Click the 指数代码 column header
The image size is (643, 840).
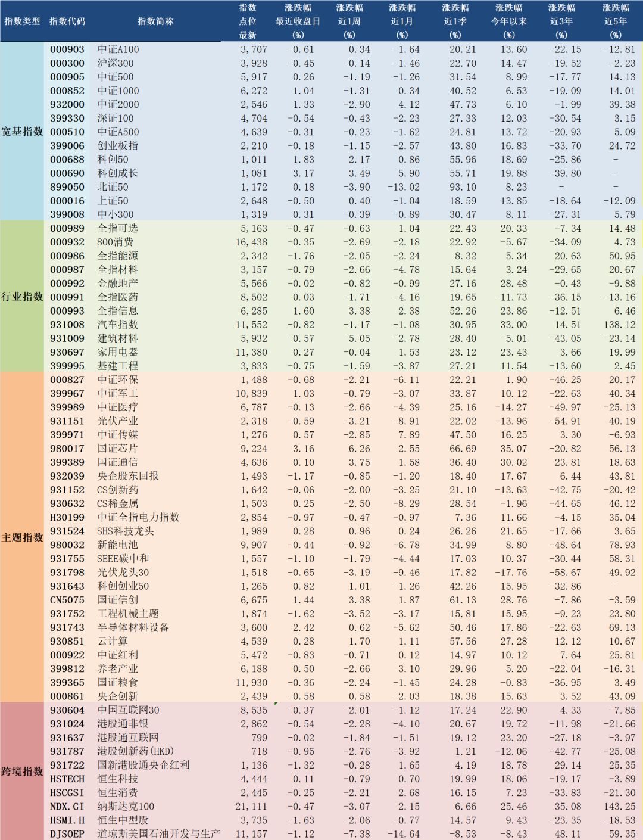pos(67,21)
